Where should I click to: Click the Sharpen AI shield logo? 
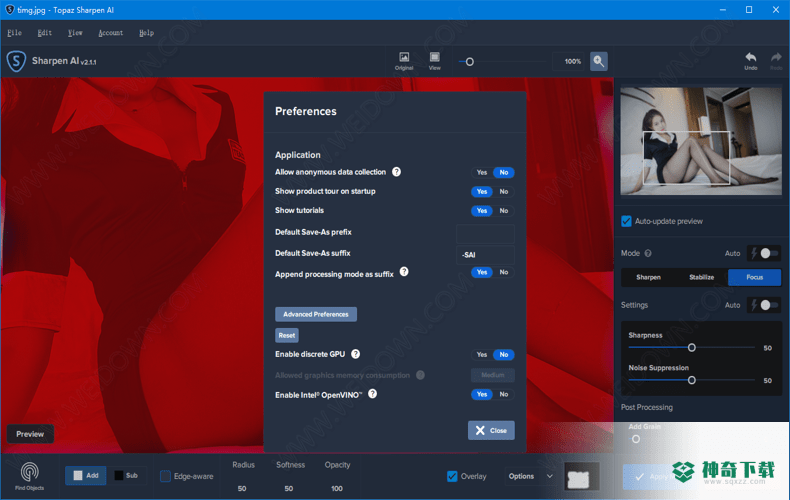coord(16,61)
